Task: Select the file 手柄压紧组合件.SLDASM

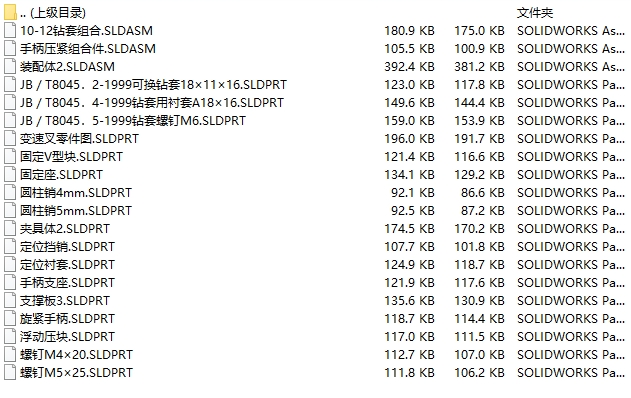Action: coord(88,49)
